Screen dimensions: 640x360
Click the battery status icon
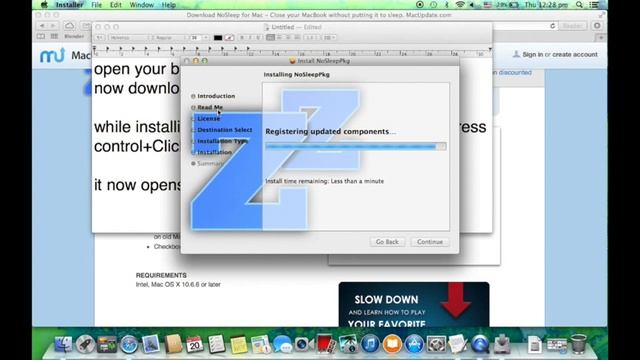click(x=514, y=5)
